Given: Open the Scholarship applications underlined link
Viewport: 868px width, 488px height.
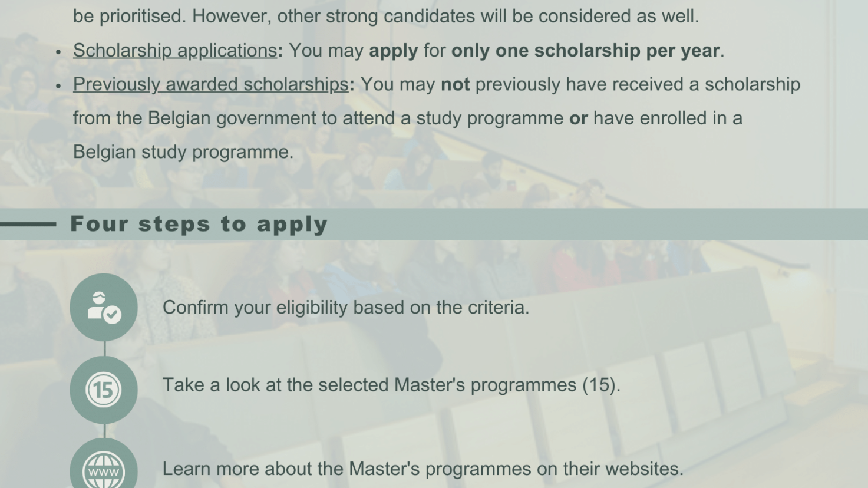Looking at the screenshot, I should [x=175, y=51].
